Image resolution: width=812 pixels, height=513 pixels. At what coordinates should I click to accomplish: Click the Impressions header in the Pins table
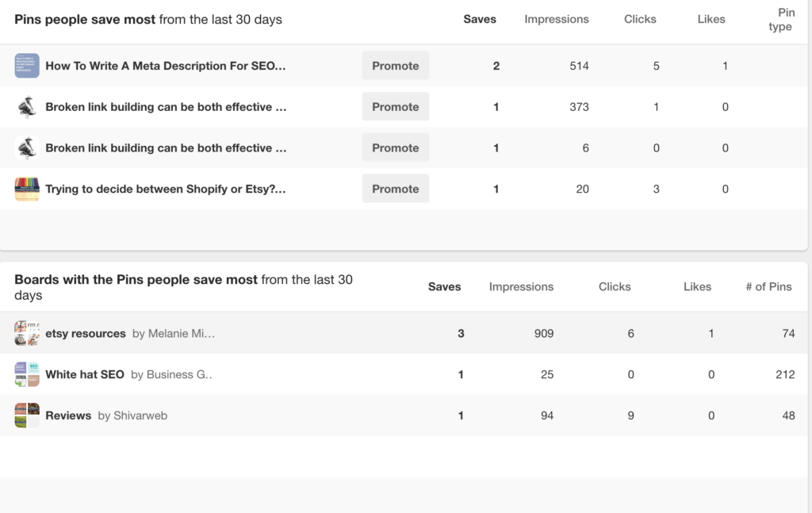point(557,19)
